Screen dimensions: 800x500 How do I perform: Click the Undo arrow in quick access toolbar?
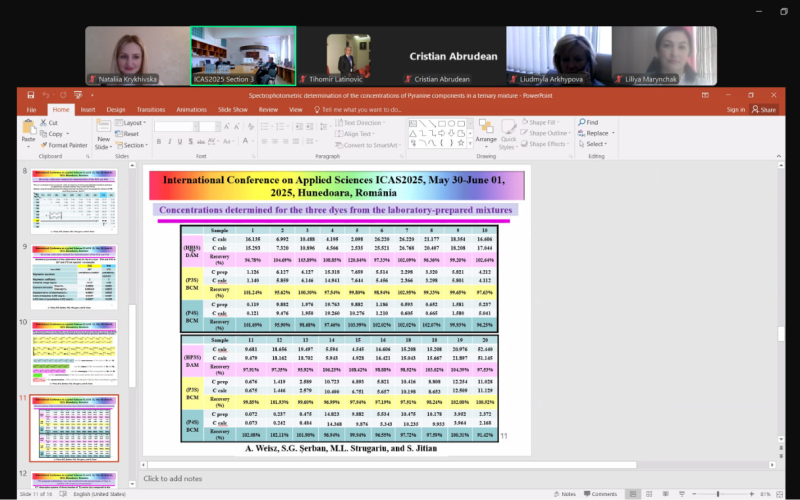click(46, 95)
